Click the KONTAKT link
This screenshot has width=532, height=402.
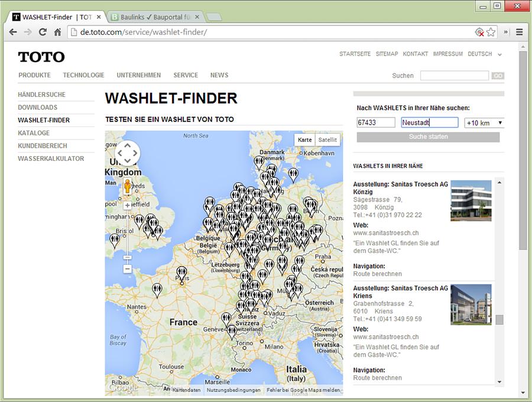tap(416, 54)
